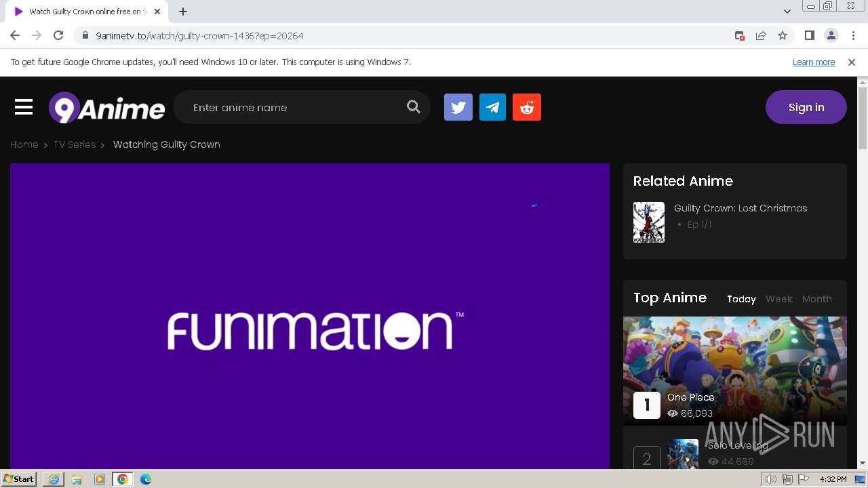Open the tab search dropdown arrow
The image size is (868, 488).
click(x=787, y=12)
